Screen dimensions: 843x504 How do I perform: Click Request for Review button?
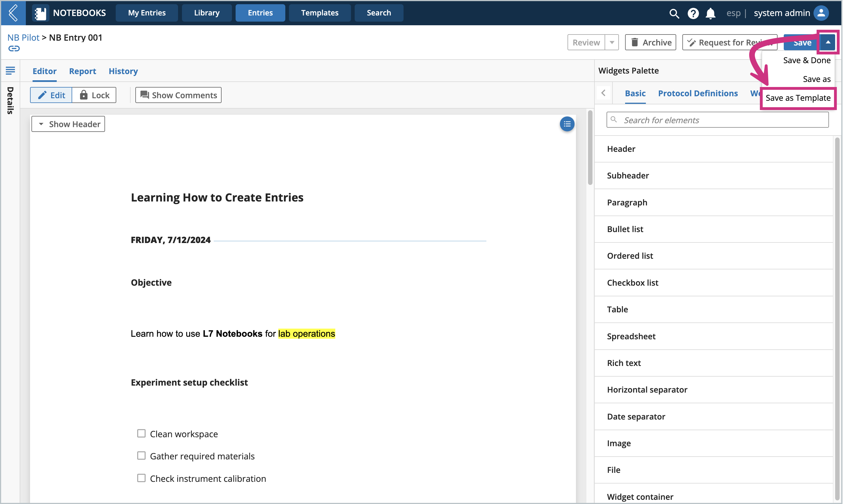729,42
